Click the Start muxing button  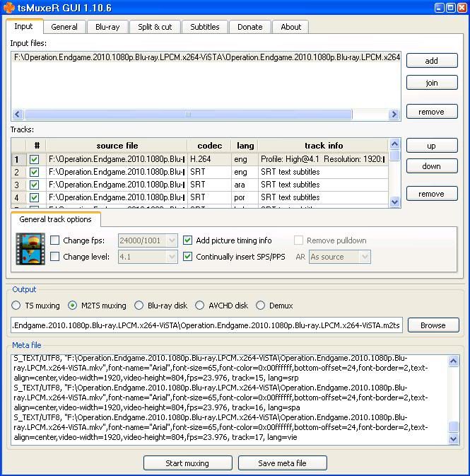[187, 463]
